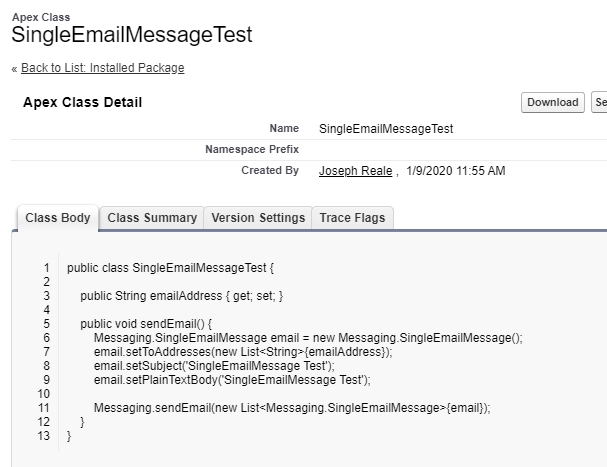Click the setPlainTextBody code line
The width and height of the screenshot is (607, 467).
pos(232,379)
